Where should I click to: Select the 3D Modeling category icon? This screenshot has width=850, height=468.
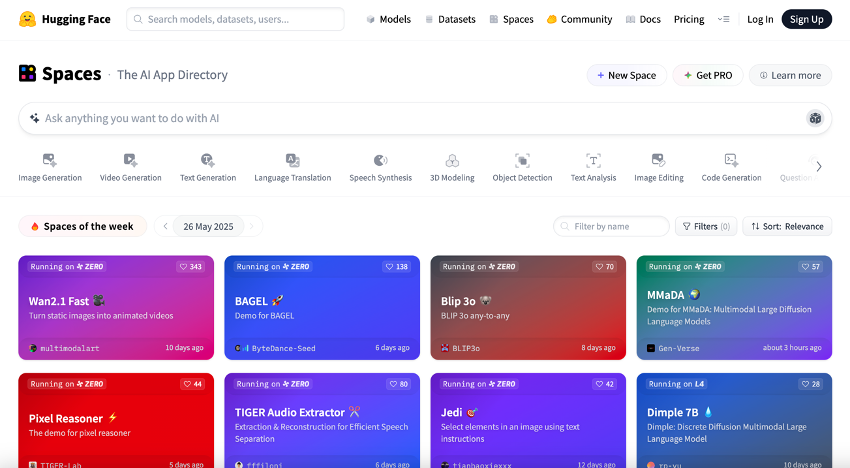pyautogui.click(x=452, y=161)
